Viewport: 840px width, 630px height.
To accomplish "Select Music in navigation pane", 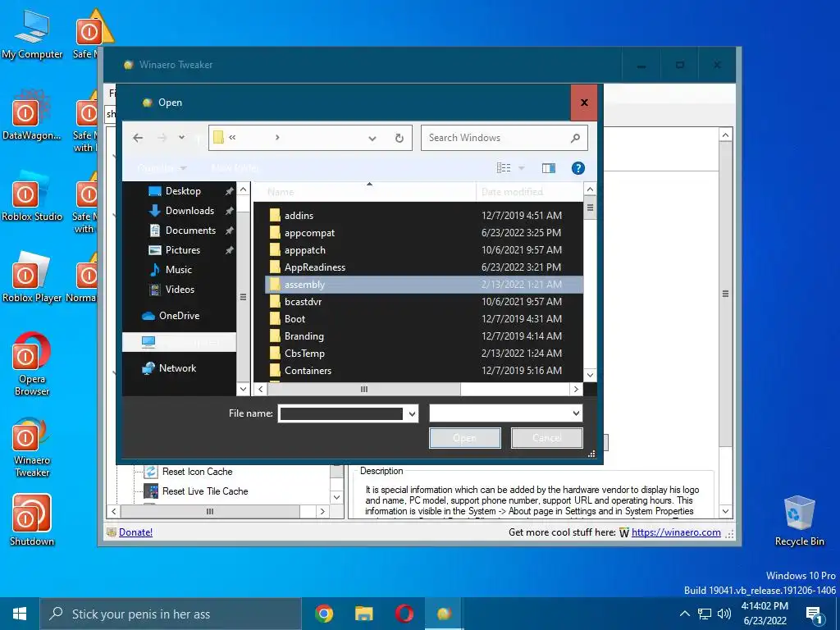I will pos(178,269).
